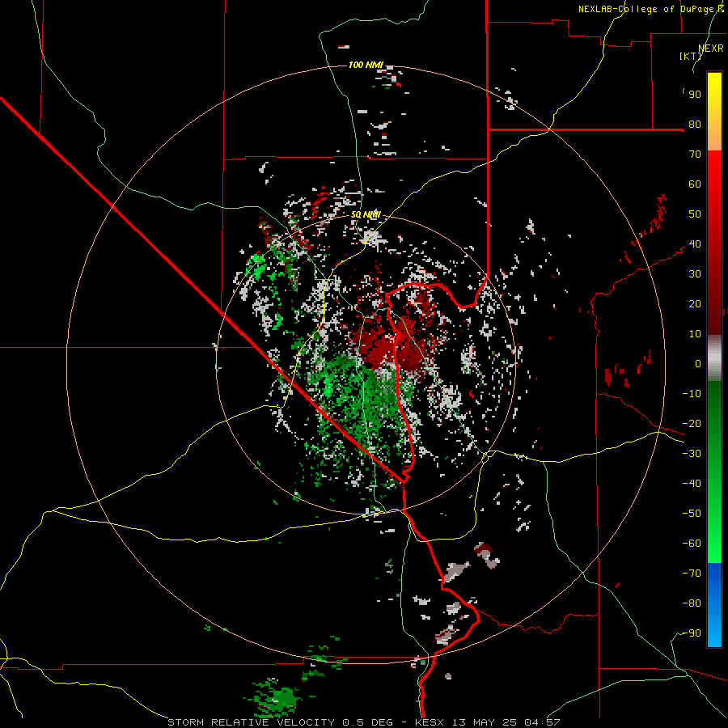The height and width of the screenshot is (728, 728).
Task: Click the 10 value on velocity scale
Action: 695,334
